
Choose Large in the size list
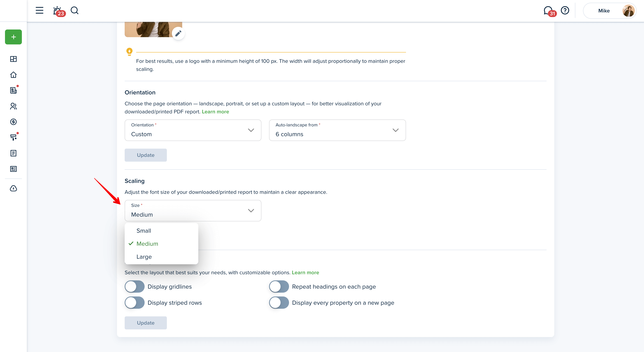coord(144,257)
